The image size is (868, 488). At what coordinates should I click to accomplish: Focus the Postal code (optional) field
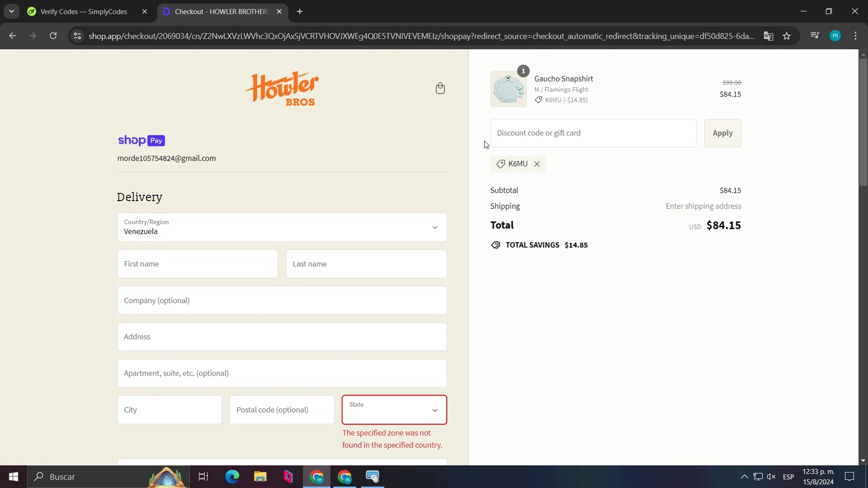pyautogui.click(x=282, y=410)
